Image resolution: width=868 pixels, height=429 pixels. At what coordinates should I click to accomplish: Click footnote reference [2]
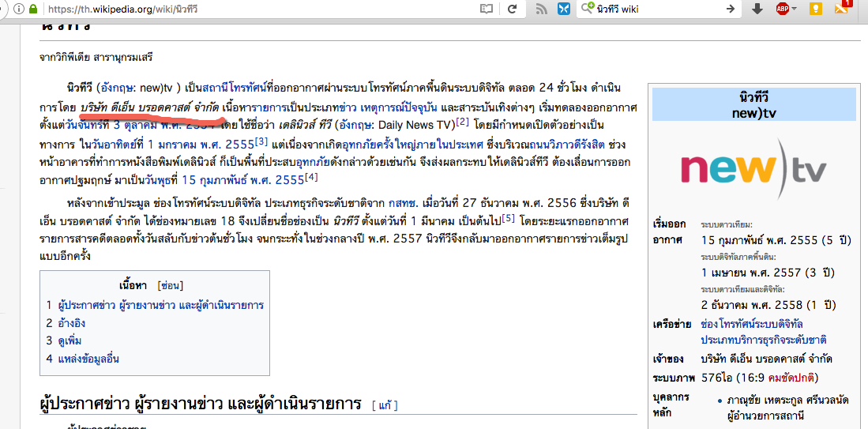point(462,121)
